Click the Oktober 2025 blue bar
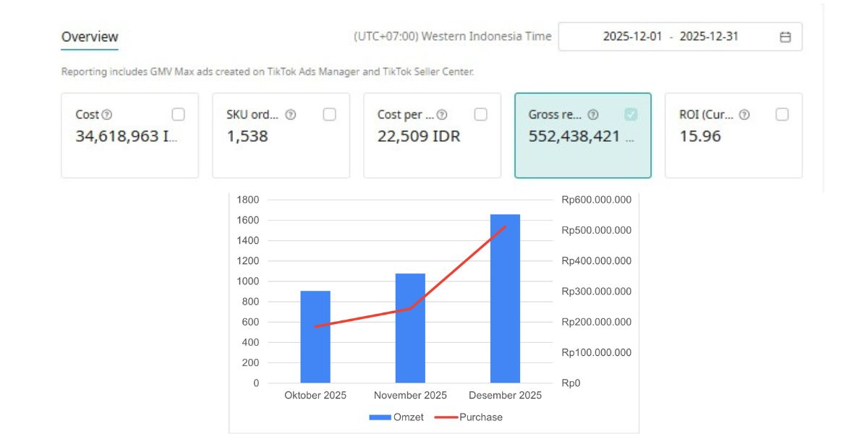 click(x=315, y=337)
